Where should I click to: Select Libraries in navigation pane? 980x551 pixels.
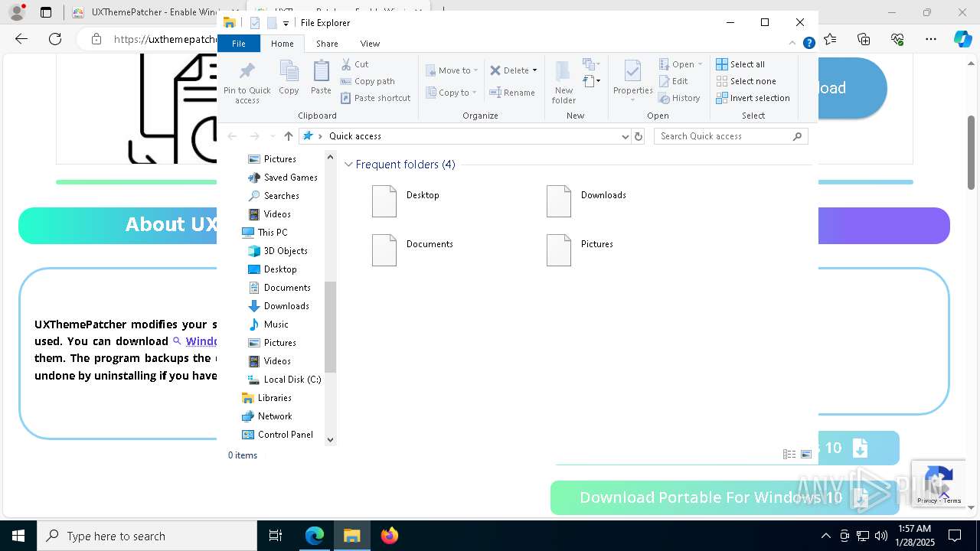pyautogui.click(x=266, y=398)
